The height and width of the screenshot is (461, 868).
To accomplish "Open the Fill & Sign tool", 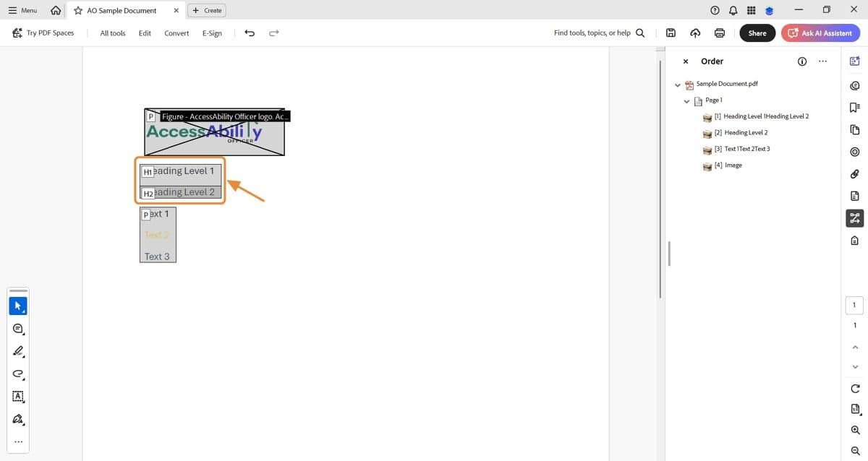I will click(x=18, y=419).
